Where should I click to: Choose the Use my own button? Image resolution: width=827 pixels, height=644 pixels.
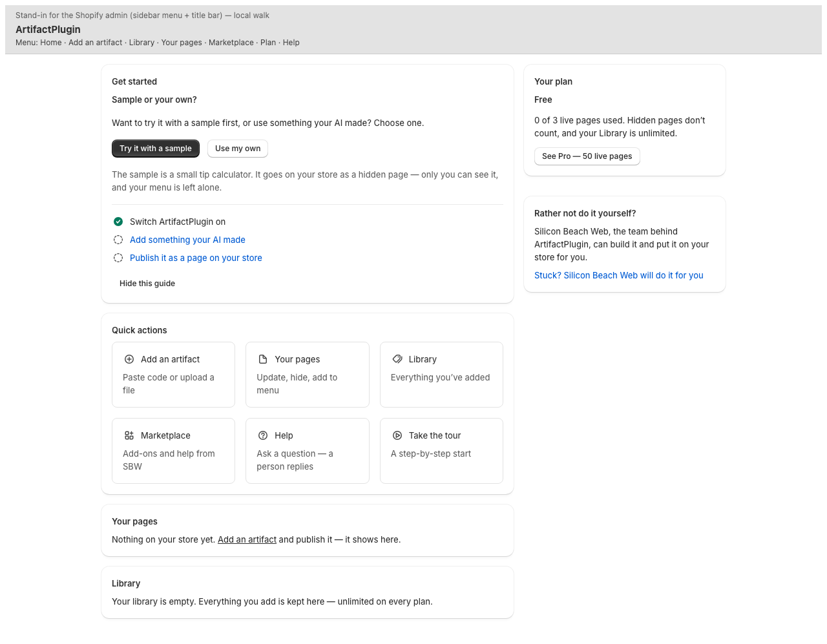click(238, 149)
